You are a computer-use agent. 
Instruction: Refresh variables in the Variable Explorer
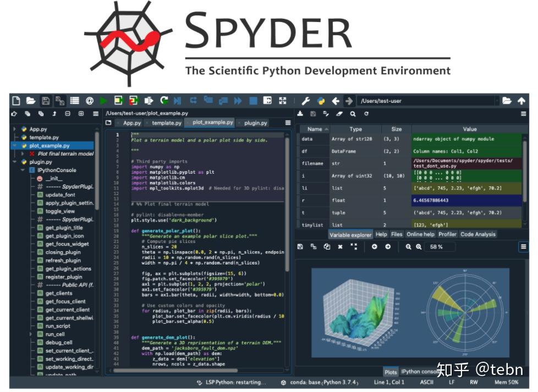point(366,113)
